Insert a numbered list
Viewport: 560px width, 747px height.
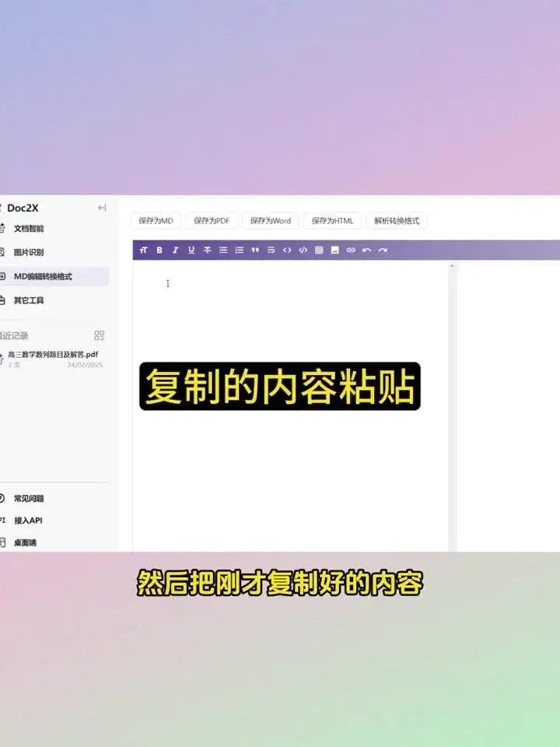click(x=239, y=250)
